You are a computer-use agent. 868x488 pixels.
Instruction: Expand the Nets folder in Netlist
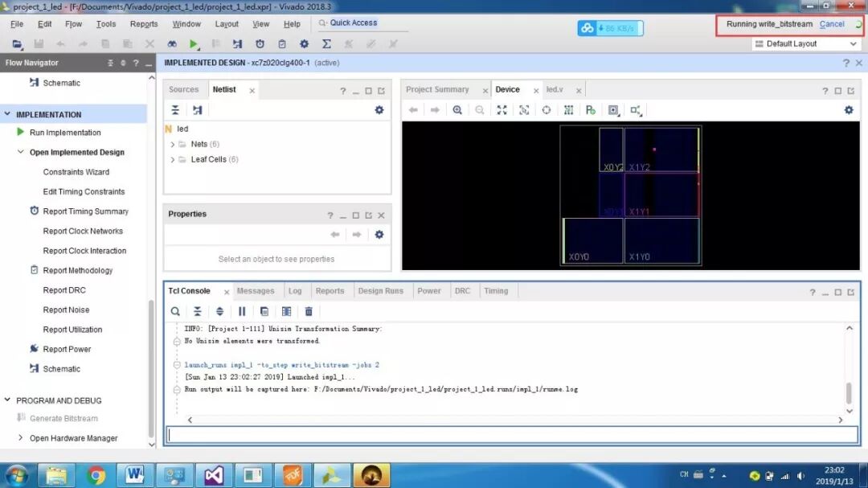(x=172, y=144)
